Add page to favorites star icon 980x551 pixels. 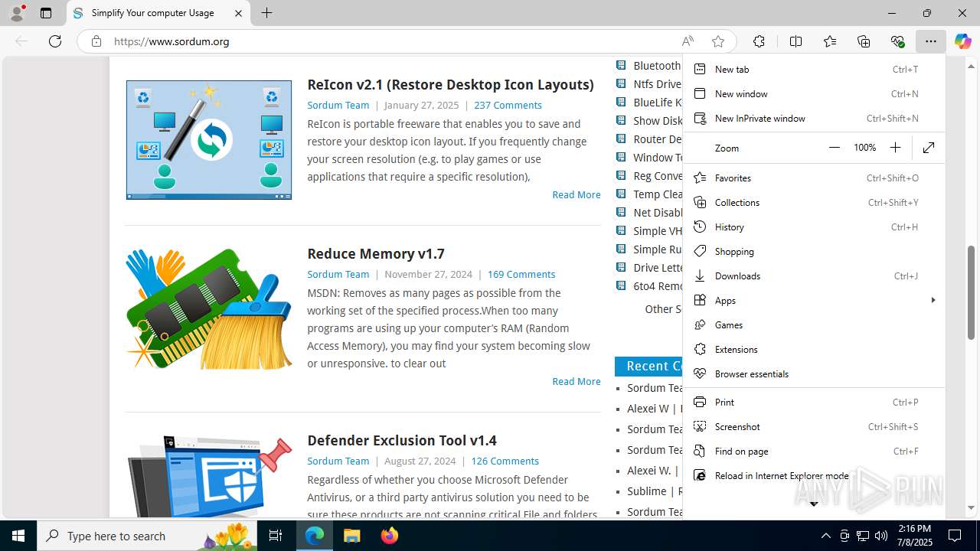(x=717, y=41)
